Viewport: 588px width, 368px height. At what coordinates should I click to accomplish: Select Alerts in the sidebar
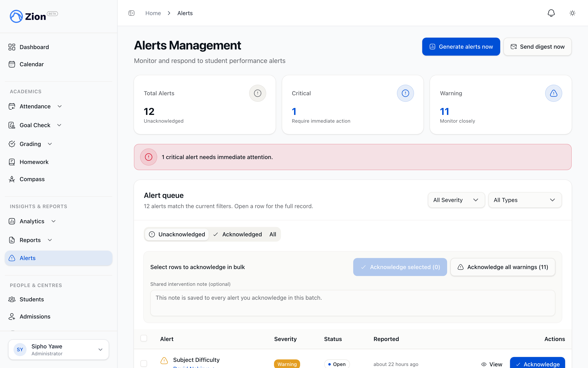[59, 258]
